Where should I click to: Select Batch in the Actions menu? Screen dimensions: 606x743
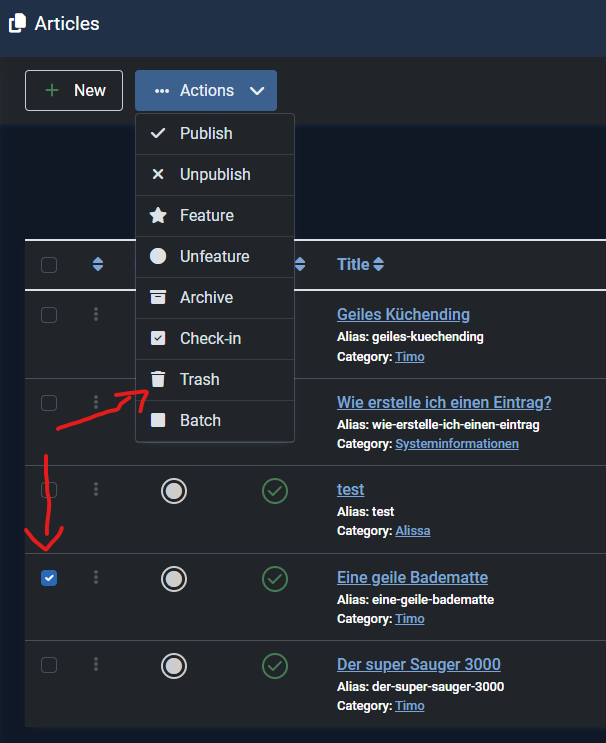point(200,421)
